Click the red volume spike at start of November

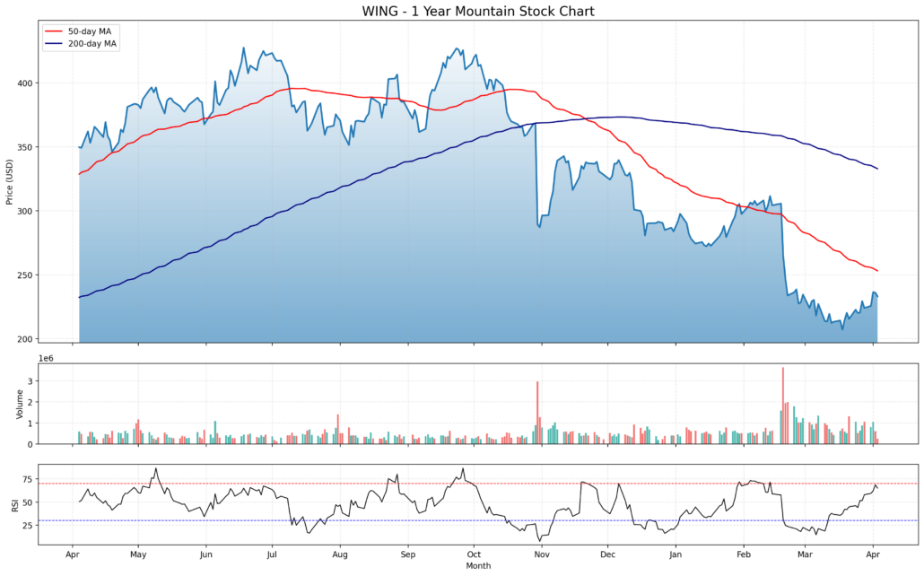pyautogui.click(x=537, y=413)
